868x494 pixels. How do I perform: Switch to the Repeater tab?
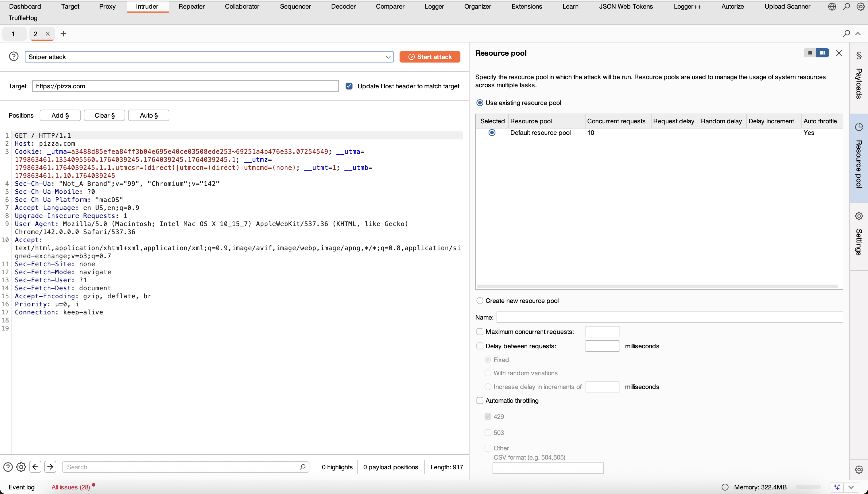(191, 6)
